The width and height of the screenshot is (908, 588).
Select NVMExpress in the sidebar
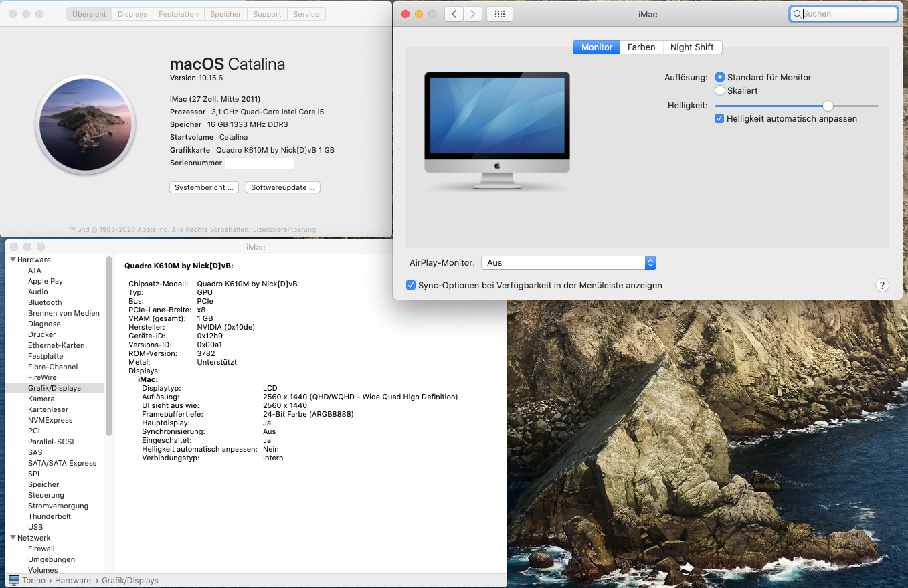(50, 420)
